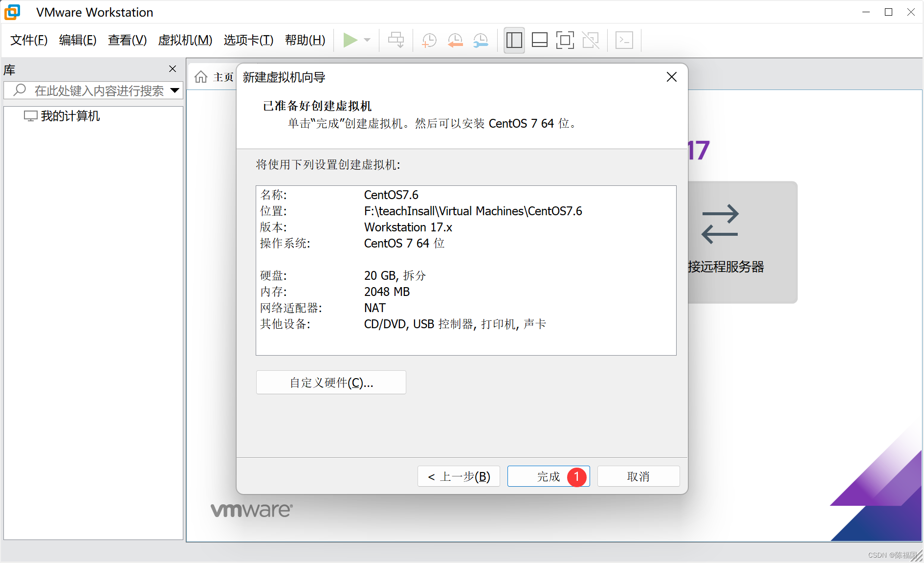The image size is (924, 563).
Task: Click the 自定义硬件(C)... button
Action: click(x=331, y=382)
